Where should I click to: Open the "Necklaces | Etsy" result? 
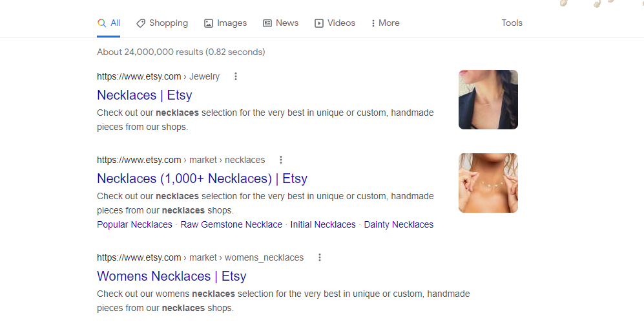pyautogui.click(x=145, y=95)
